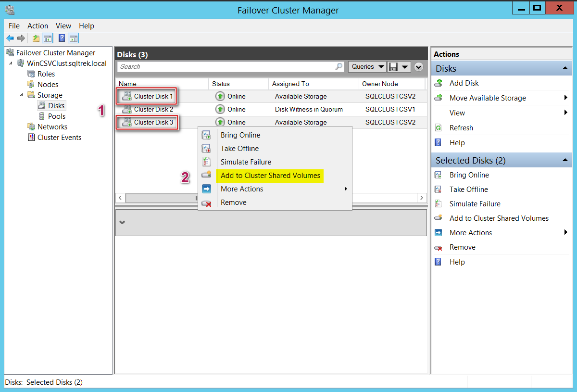The height and width of the screenshot is (392, 577).
Task: Open the dropdown arrow beside Save Query icon
Action: click(405, 67)
